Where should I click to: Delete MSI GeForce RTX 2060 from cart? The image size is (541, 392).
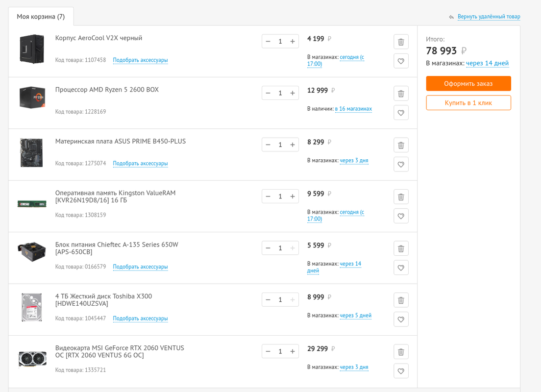pyautogui.click(x=401, y=352)
